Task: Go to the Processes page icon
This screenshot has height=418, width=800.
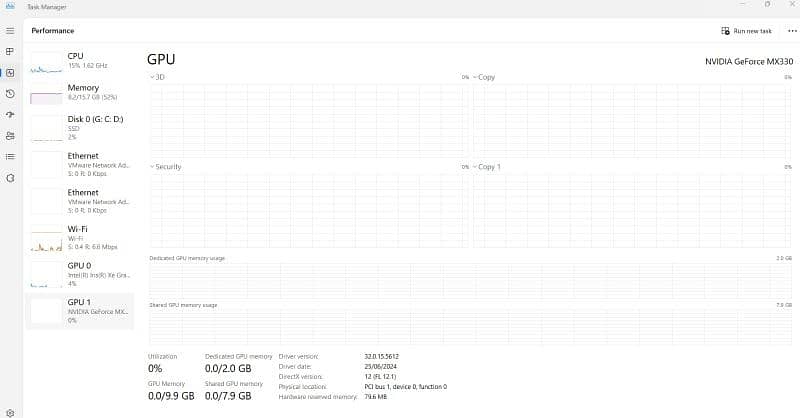Action: [10, 51]
